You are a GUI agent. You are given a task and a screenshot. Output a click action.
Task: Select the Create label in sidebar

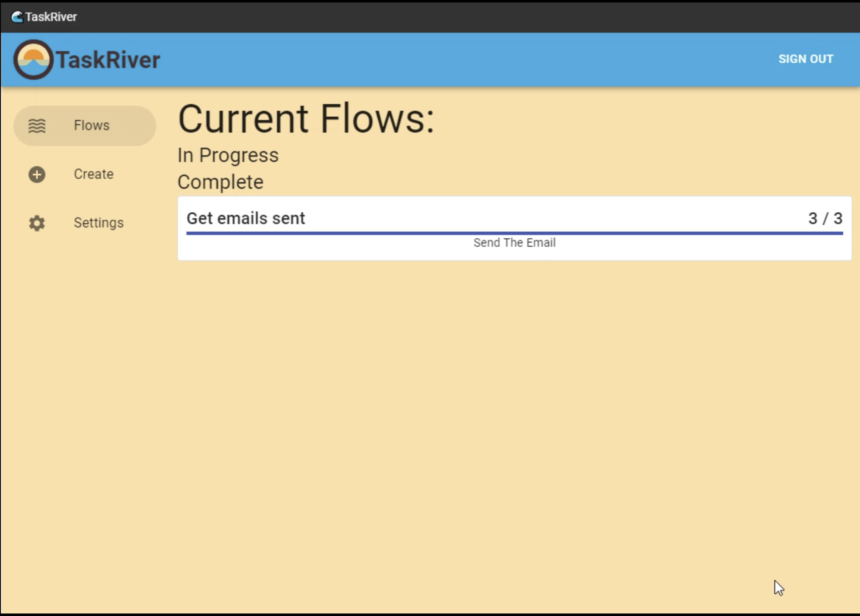coord(94,174)
